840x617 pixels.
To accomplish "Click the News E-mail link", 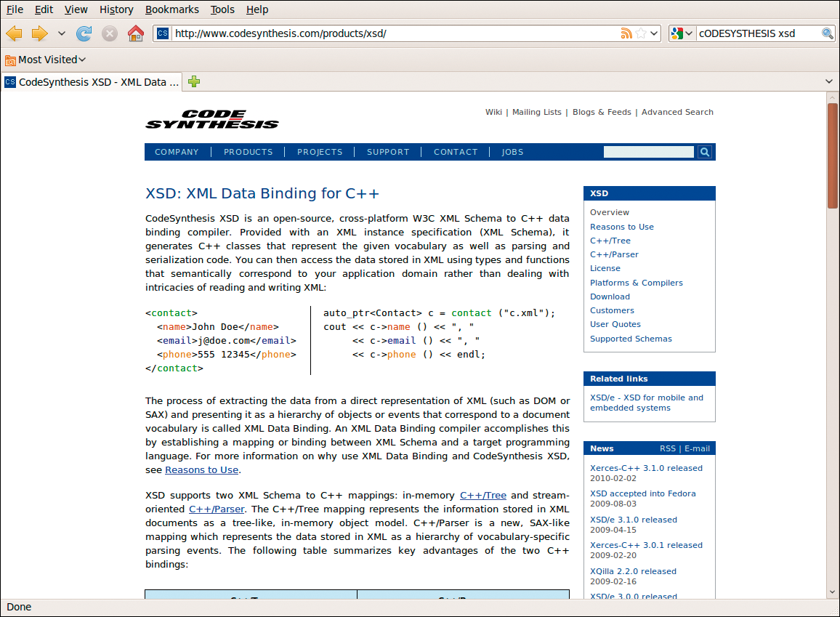I will (x=697, y=449).
